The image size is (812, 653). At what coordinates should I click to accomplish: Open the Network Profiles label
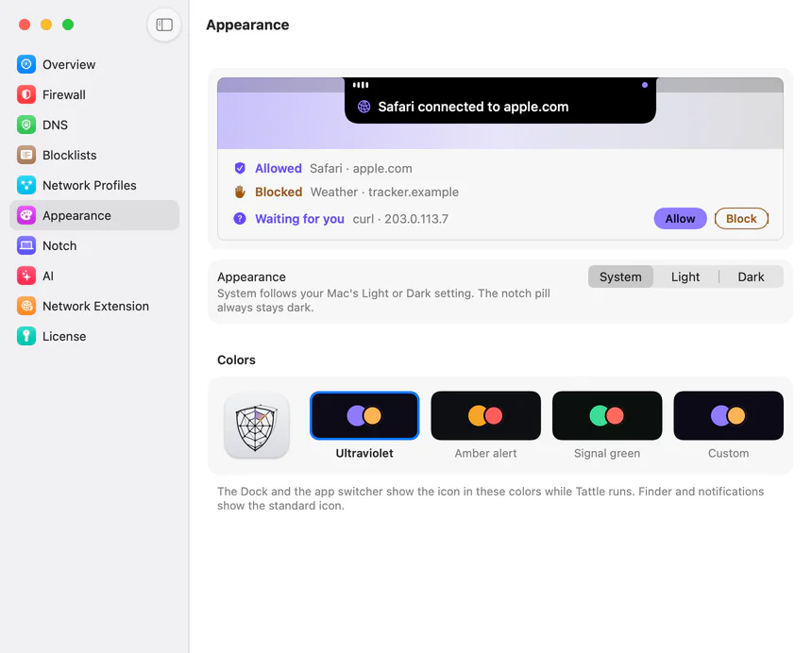[90, 185]
